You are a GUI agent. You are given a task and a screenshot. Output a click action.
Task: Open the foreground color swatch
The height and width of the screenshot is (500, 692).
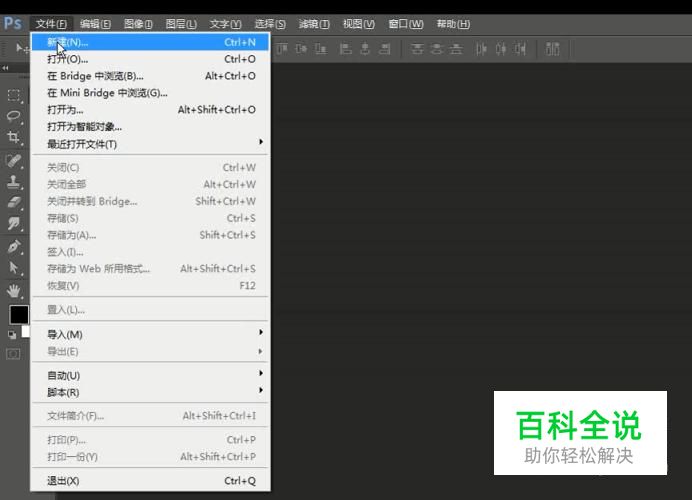(x=18, y=314)
